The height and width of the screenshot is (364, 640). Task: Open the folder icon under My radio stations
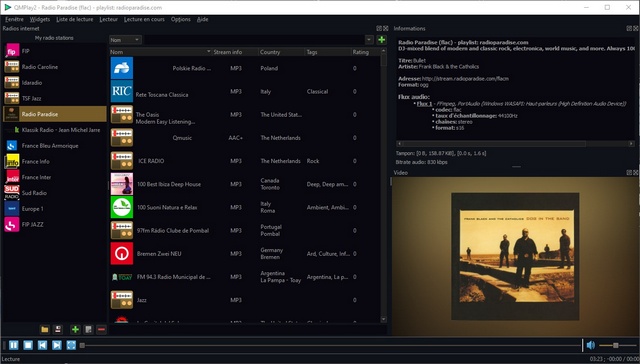pyautogui.click(x=45, y=329)
